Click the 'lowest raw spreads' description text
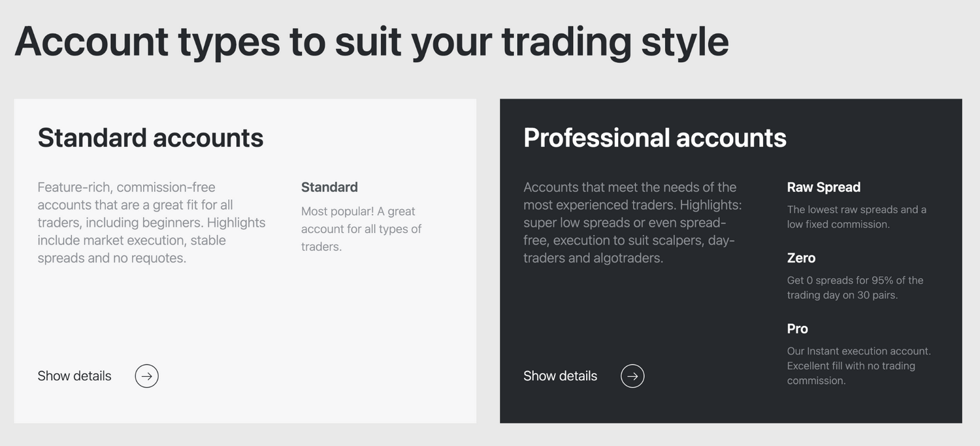980x446 pixels. [857, 217]
